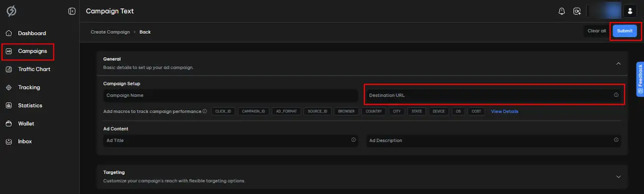This screenshot has height=194, width=644.
Task: Click the Ad Title info icon
Action: click(x=353, y=140)
